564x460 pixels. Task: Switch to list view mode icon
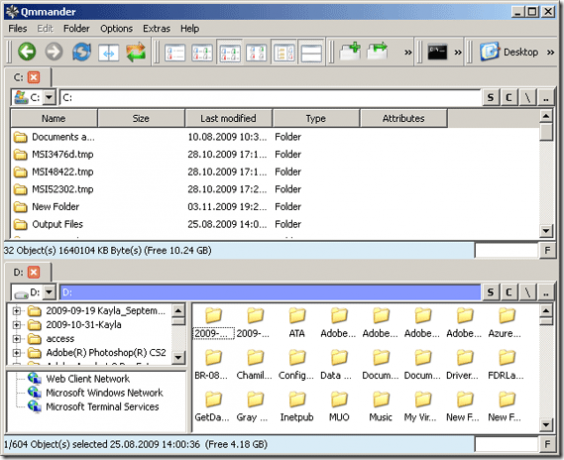tap(175, 53)
